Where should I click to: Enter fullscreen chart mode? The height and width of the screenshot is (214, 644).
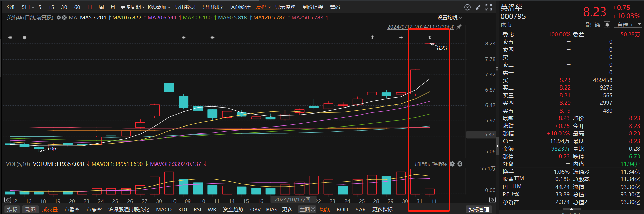[489, 7]
